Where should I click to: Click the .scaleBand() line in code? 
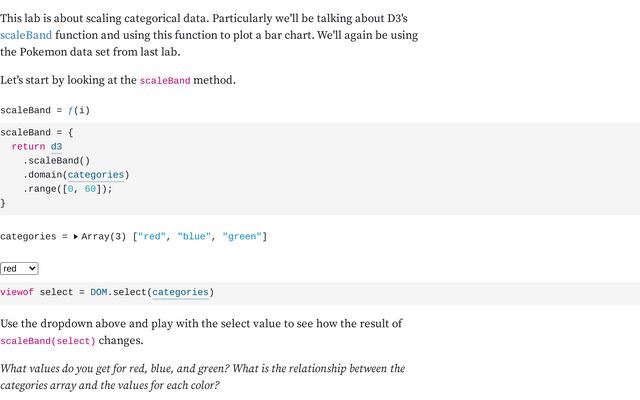click(x=57, y=160)
